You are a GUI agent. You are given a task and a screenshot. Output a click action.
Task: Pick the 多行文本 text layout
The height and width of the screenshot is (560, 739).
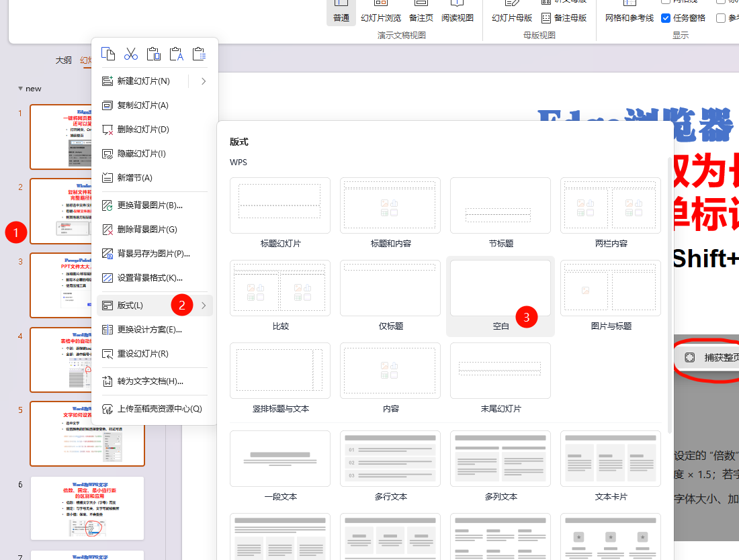click(390, 459)
